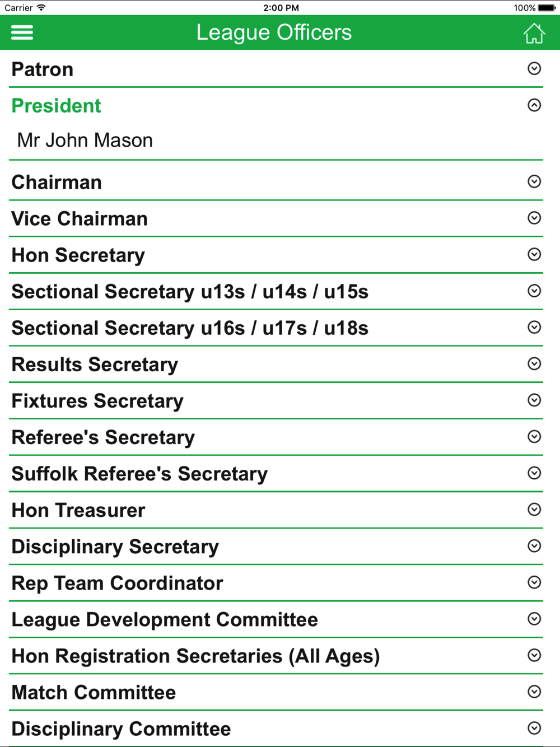Open Sectional Secretary u13s / u14s / u15s row
Viewport: 560px width, 747px height.
point(276,292)
